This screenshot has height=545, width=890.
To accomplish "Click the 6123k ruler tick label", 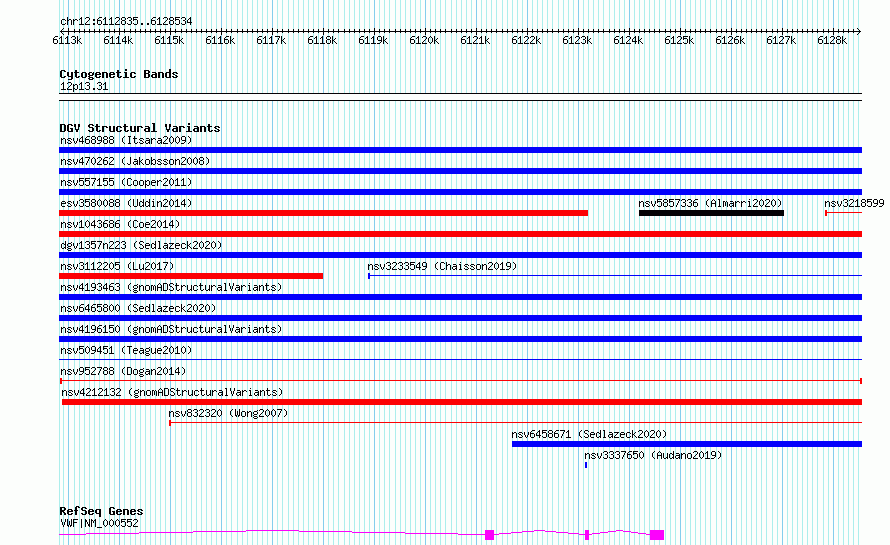I will (x=577, y=40).
